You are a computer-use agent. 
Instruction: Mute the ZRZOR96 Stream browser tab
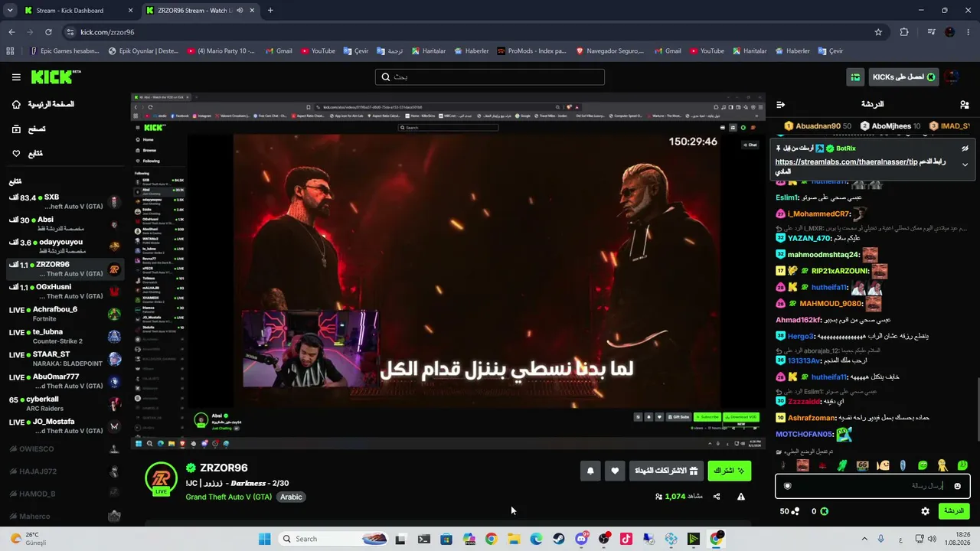[x=240, y=11]
